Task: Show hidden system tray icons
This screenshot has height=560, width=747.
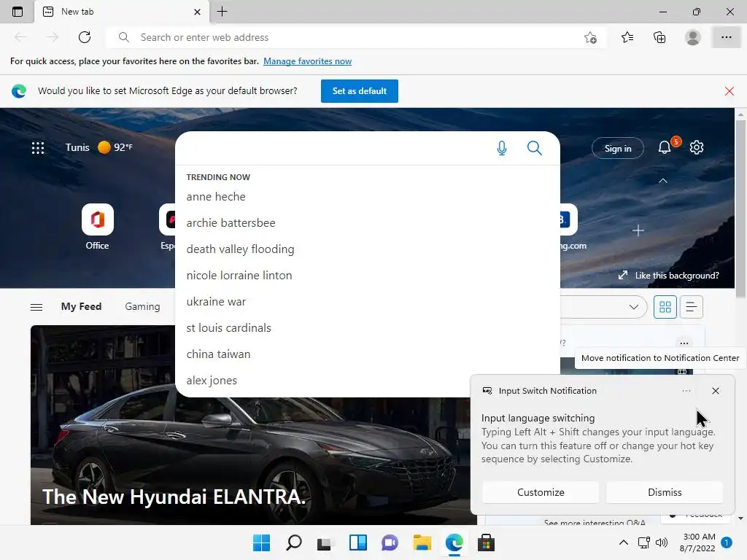Action: coord(623,542)
